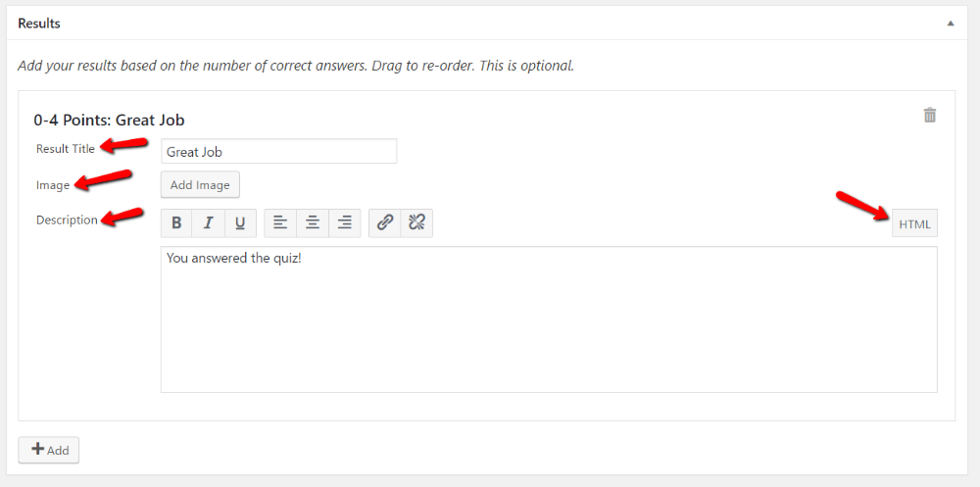Focus the Result Title field containing Great Job
The height and width of the screenshot is (487, 980).
278,151
